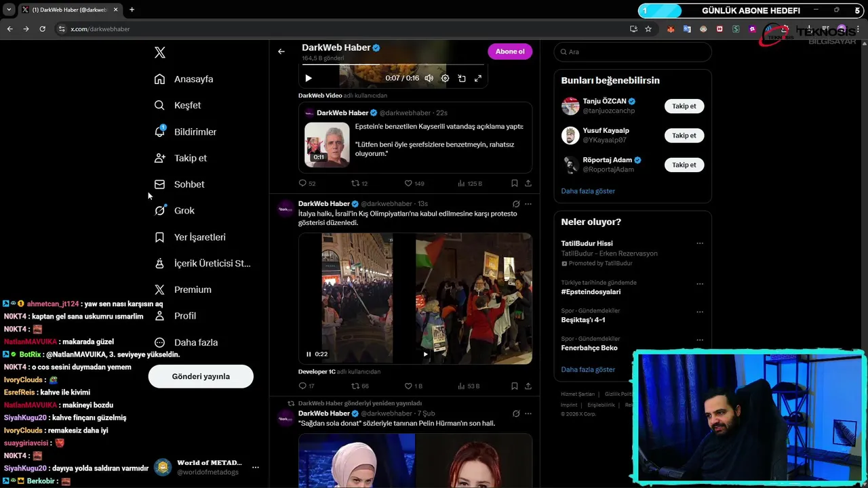Open Fenerbahçe Beko trend
The image size is (868, 488).
click(589, 348)
